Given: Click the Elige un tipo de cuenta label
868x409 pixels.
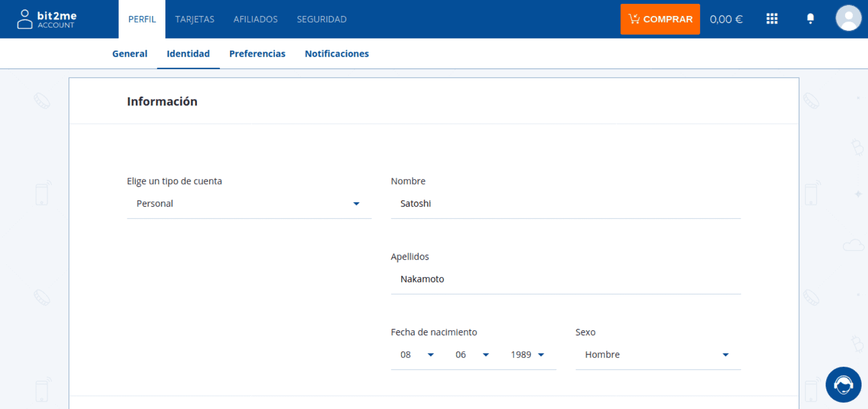Looking at the screenshot, I should pyautogui.click(x=174, y=181).
